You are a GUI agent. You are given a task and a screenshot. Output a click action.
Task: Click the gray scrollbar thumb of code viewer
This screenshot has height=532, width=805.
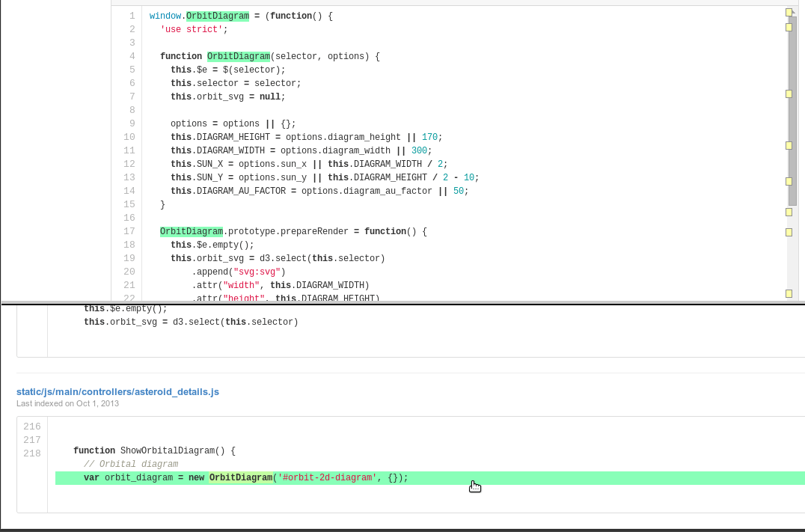[793, 111]
